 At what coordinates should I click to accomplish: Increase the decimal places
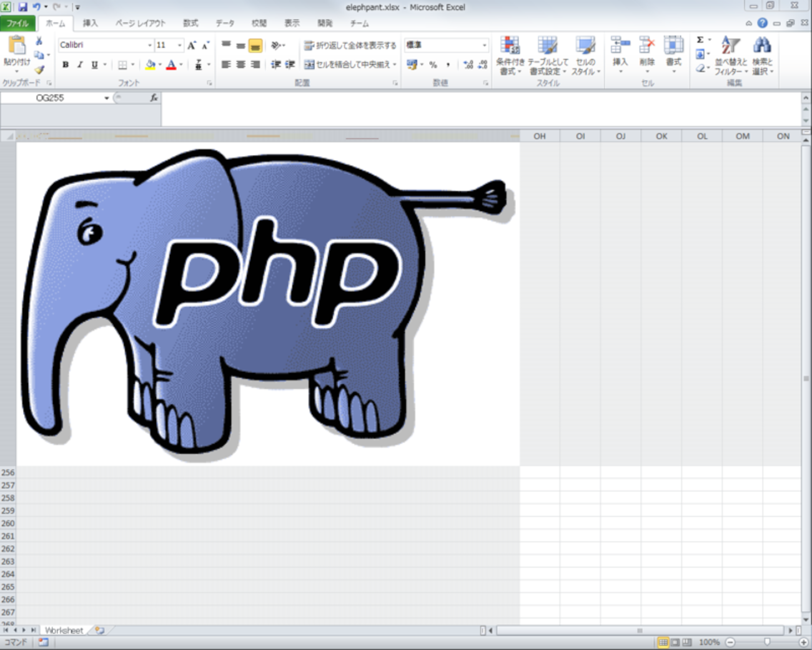pyautogui.click(x=468, y=64)
